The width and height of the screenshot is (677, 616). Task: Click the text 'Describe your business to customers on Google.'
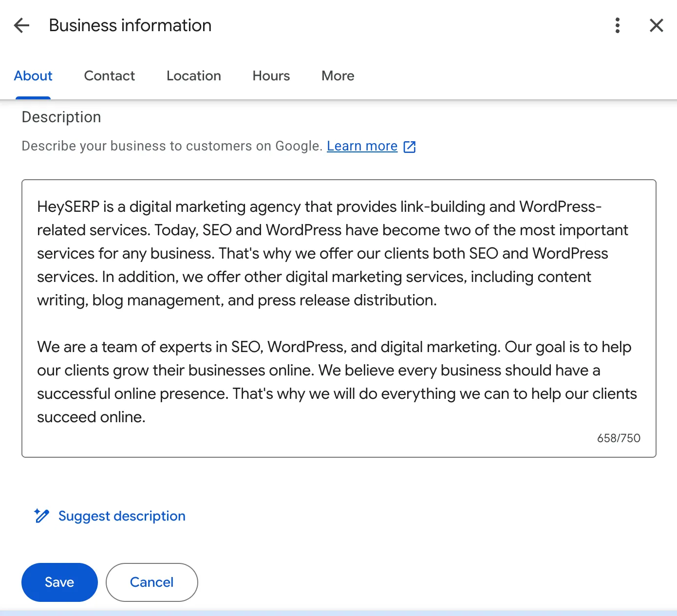click(172, 146)
